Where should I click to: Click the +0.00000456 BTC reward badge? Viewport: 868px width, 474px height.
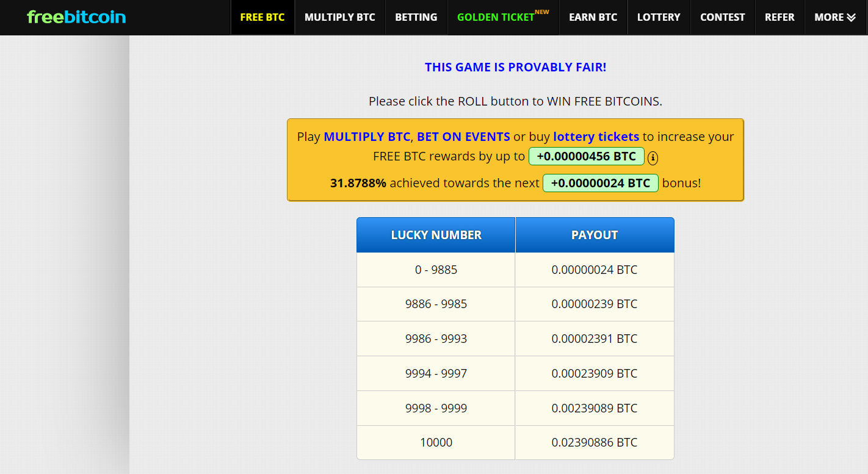[587, 156]
